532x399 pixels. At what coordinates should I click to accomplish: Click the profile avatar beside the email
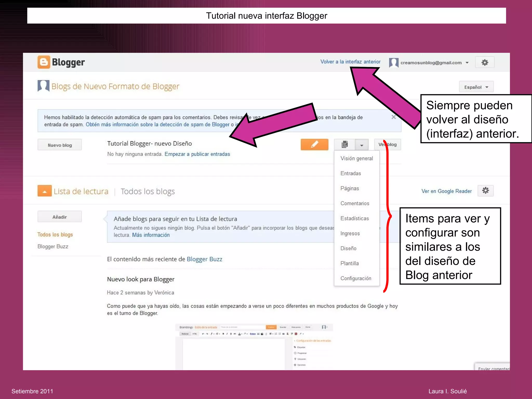tap(394, 63)
